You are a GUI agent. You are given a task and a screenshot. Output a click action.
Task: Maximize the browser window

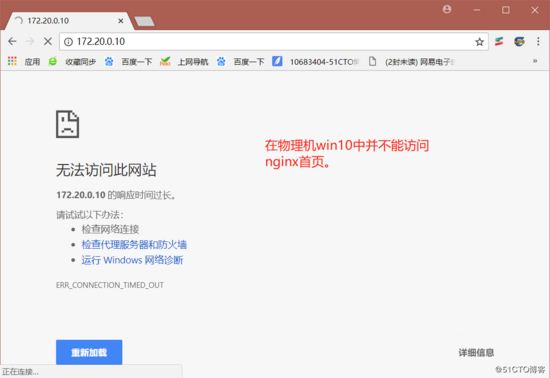[x=505, y=10]
